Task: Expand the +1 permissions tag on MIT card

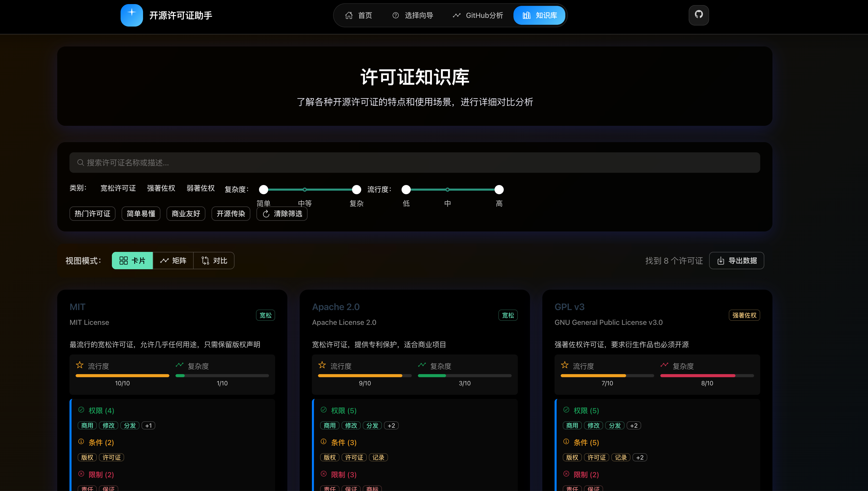Action: 148,426
